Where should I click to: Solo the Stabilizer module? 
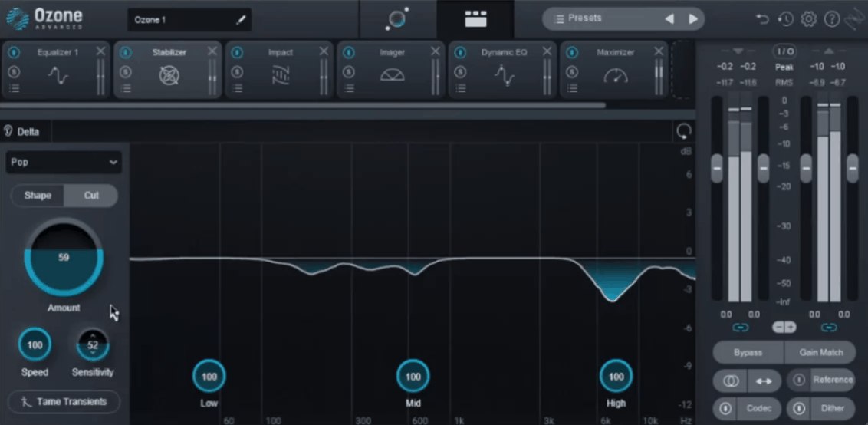126,72
